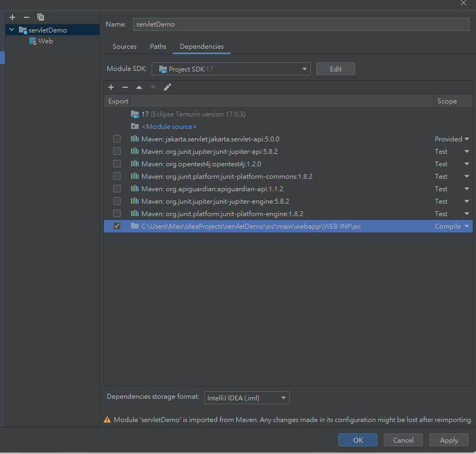Click the JDK 17 folder icon
The image size is (476, 454).
[135, 114]
